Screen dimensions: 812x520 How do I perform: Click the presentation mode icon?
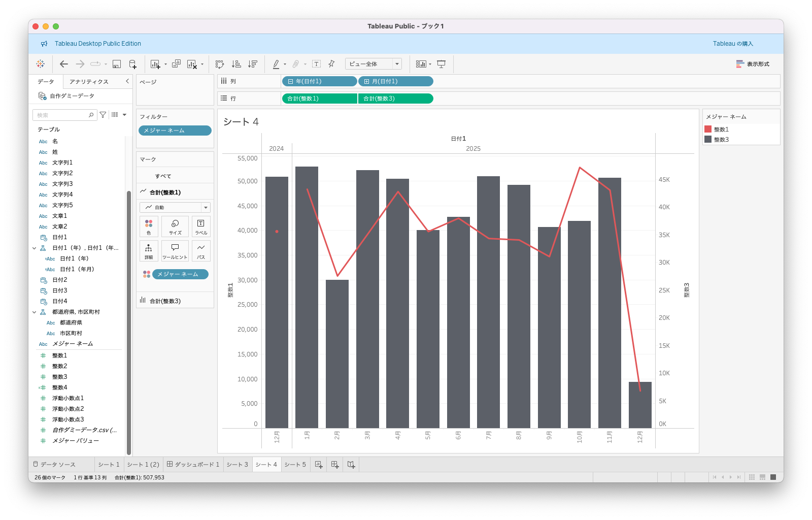442,64
